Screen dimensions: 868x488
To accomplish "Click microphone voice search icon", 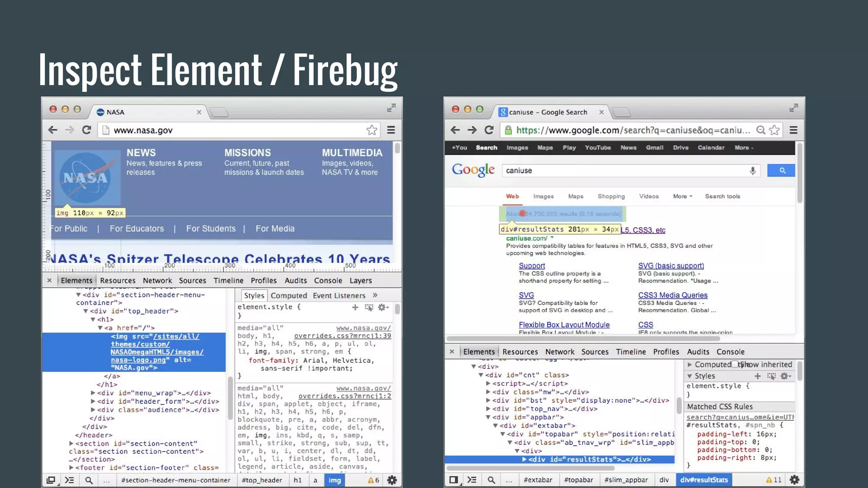I will [753, 171].
